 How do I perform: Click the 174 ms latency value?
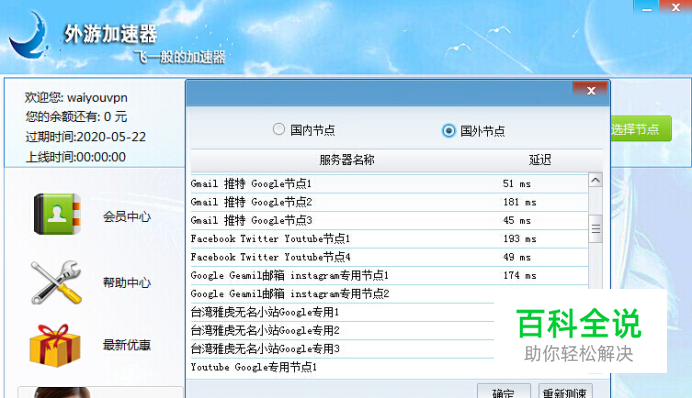pyautogui.click(x=519, y=275)
